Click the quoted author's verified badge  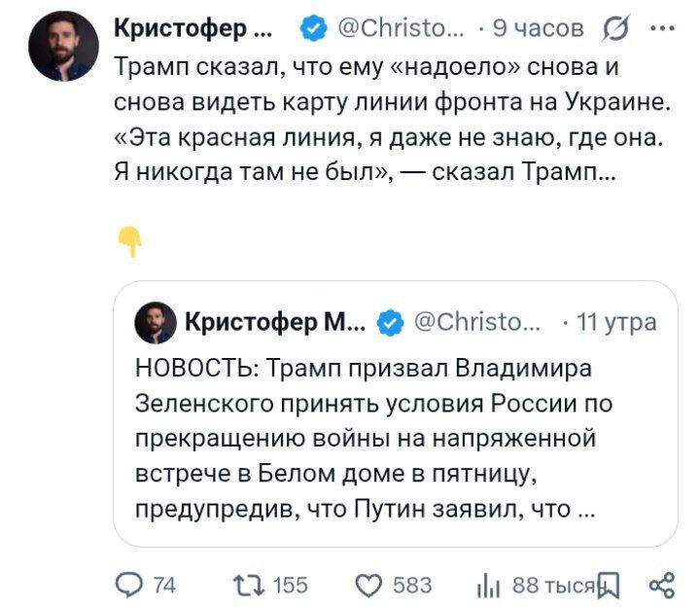[390, 322]
